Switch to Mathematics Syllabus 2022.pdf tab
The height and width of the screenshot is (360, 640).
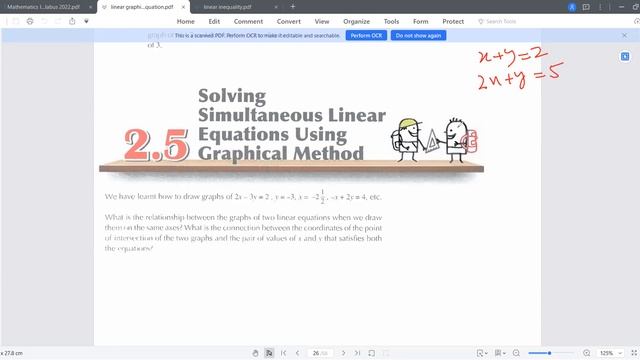[x=44, y=7]
